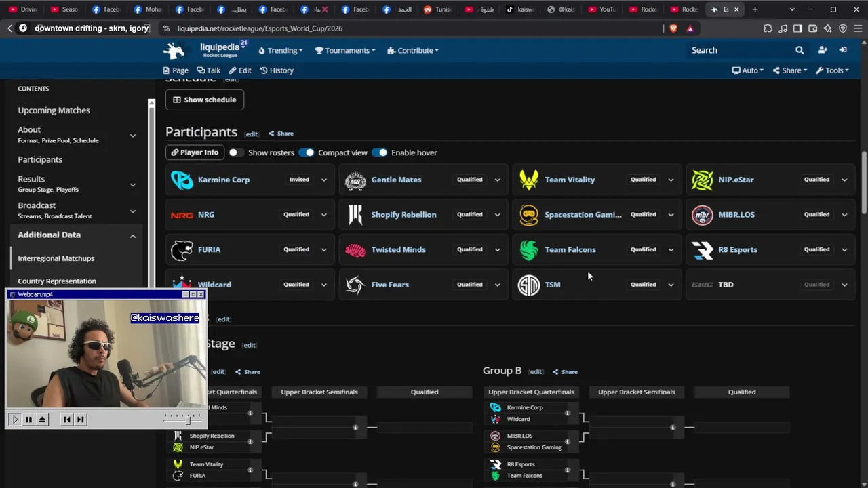This screenshot has width=868, height=488.
Task: Click the create account icon
Action: tap(823, 50)
